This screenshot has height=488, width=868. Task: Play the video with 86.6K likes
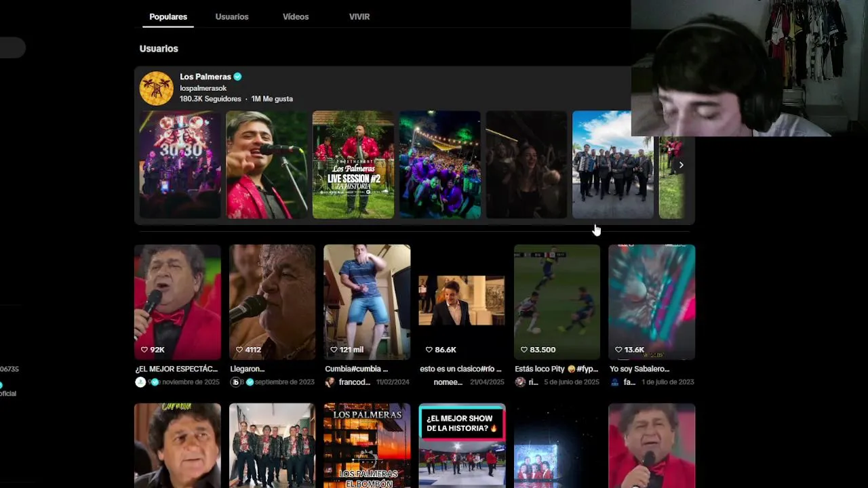(x=462, y=302)
